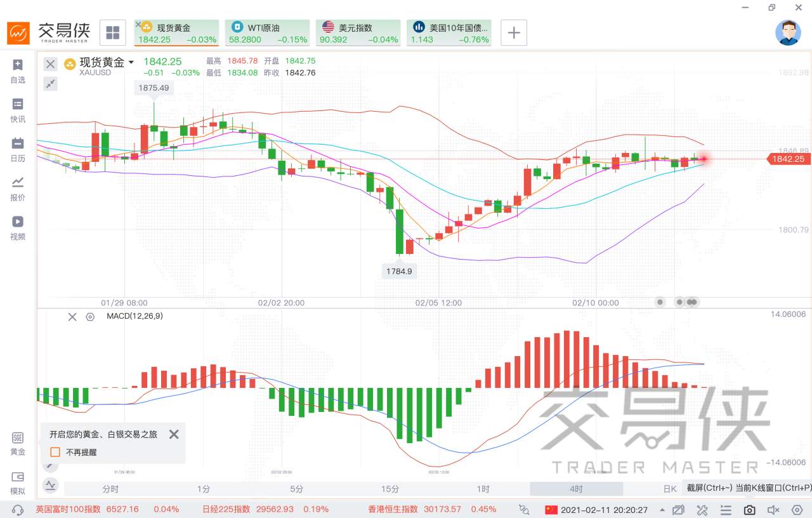Click the 01/29 08:00 time axis label
This screenshot has height=518, width=812.
(x=124, y=303)
